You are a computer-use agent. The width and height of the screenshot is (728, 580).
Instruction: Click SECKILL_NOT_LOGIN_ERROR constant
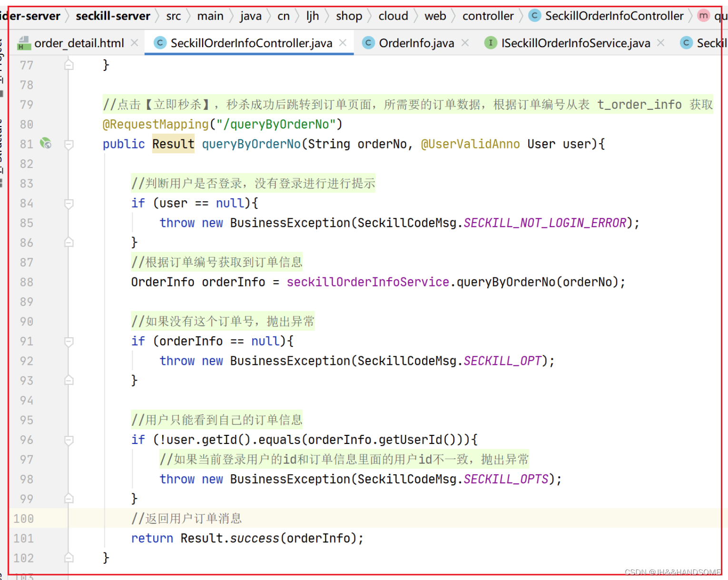pos(545,223)
